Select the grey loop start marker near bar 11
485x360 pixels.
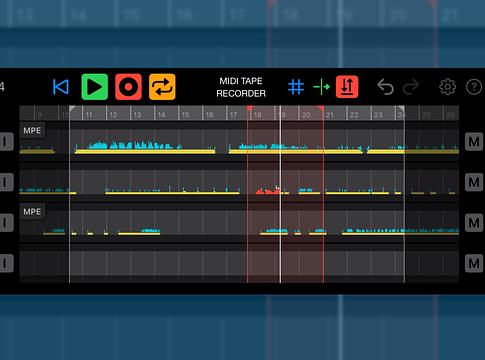pyautogui.click(x=72, y=108)
